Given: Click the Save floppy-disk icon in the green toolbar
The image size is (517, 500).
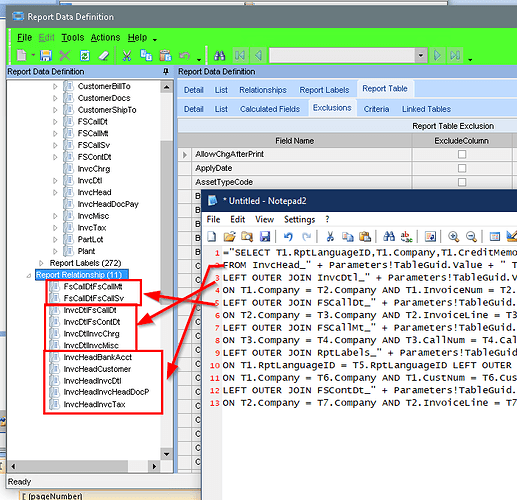Looking at the screenshot, I should [x=46, y=55].
